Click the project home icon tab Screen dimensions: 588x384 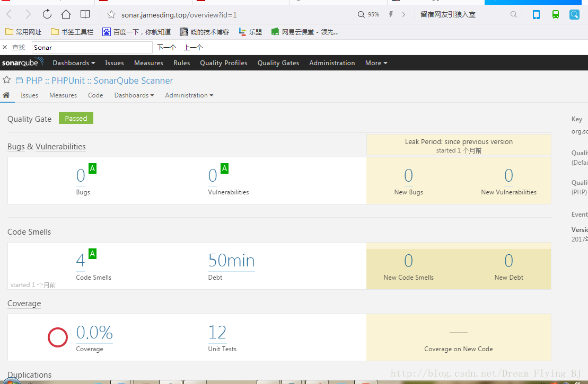(6, 95)
